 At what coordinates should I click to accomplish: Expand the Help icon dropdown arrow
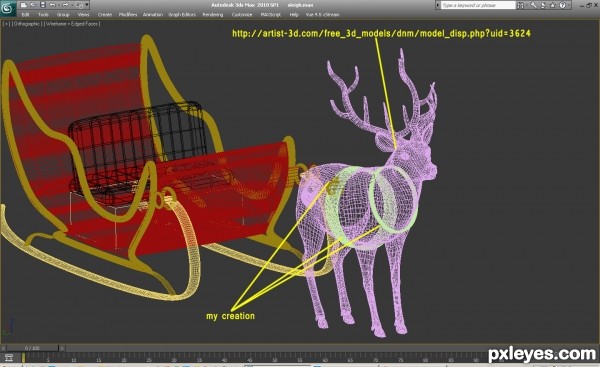[x=569, y=5]
